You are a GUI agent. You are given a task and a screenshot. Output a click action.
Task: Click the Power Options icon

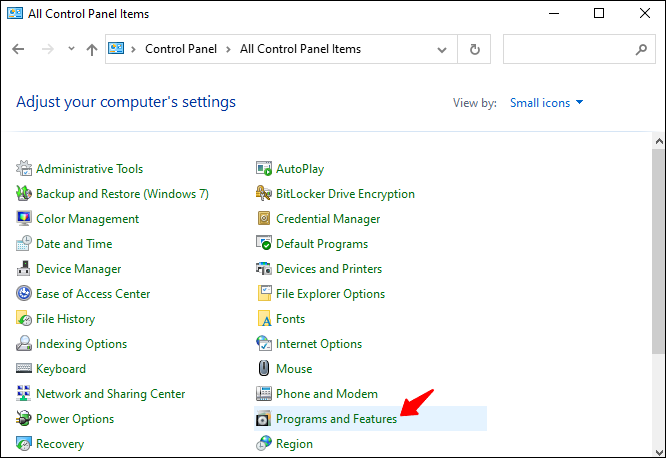coord(24,419)
